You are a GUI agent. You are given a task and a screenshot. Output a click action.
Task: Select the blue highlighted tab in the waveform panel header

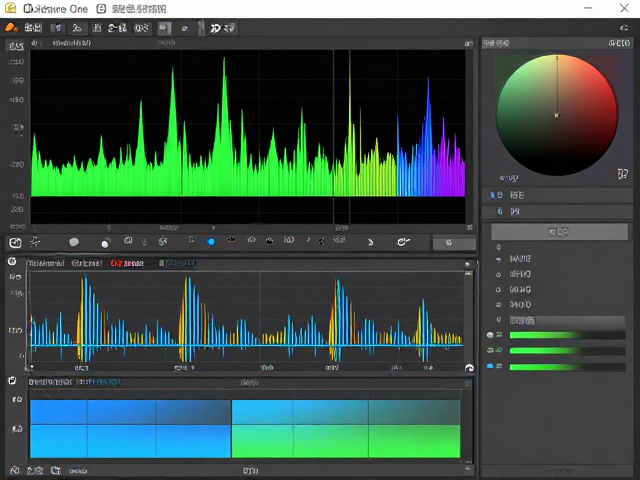coord(178,263)
